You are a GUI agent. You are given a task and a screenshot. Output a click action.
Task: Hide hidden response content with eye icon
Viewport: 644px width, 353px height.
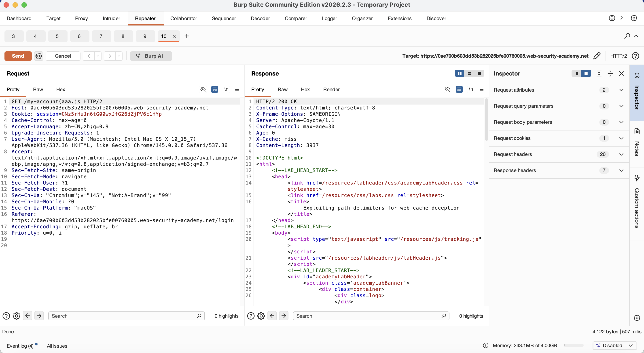pyautogui.click(x=447, y=89)
